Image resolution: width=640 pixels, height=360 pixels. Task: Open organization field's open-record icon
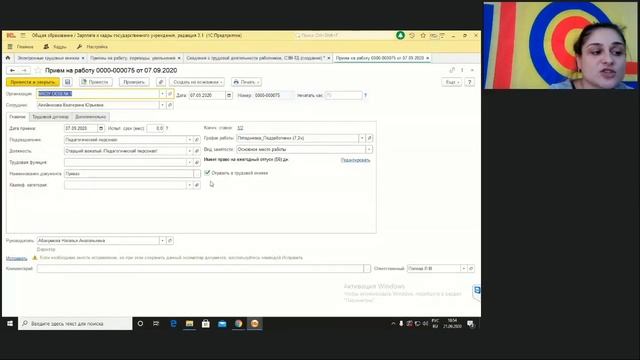pyautogui.click(x=170, y=94)
